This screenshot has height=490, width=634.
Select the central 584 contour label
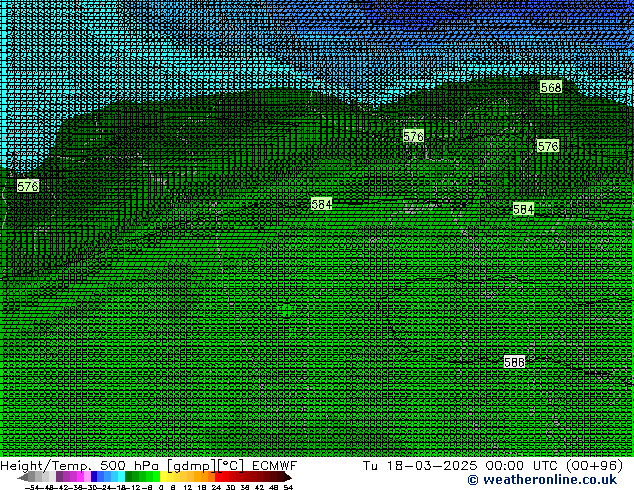click(x=321, y=204)
